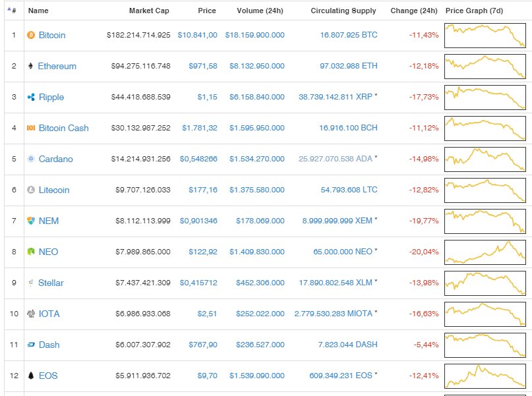
Task: Click supply 609.349.231 EOS
Action: coord(341,376)
